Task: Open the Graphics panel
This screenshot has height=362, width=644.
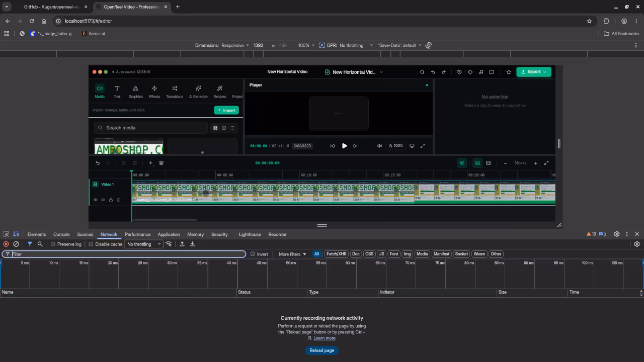Action: [135, 92]
